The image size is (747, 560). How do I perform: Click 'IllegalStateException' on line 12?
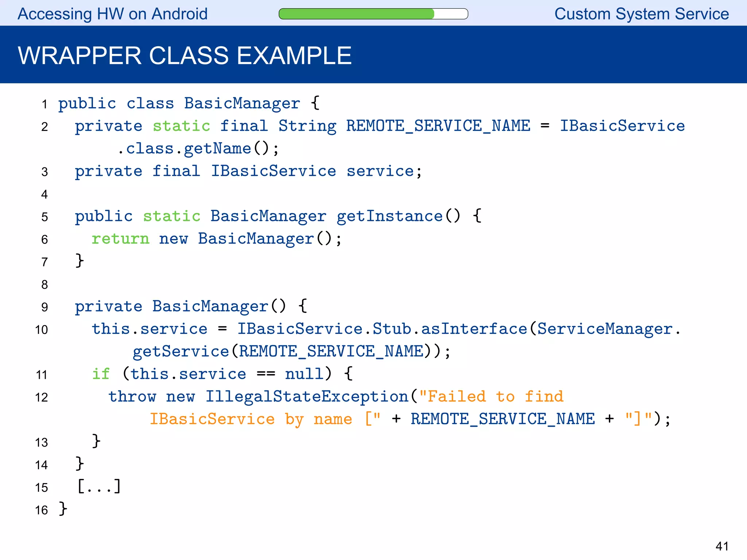(307, 397)
